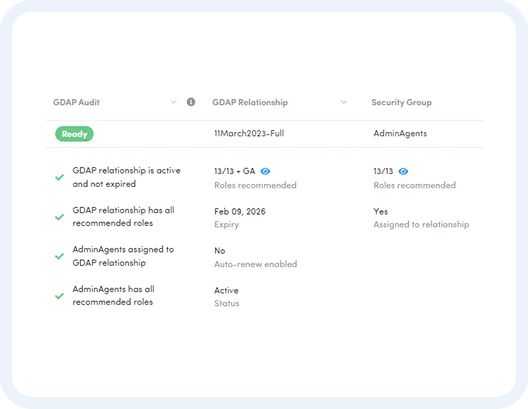Click the GDAP Audit column header text
Image resolution: width=528 pixels, height=409 pixels.
pyautogui.click(x=76, y=102)
